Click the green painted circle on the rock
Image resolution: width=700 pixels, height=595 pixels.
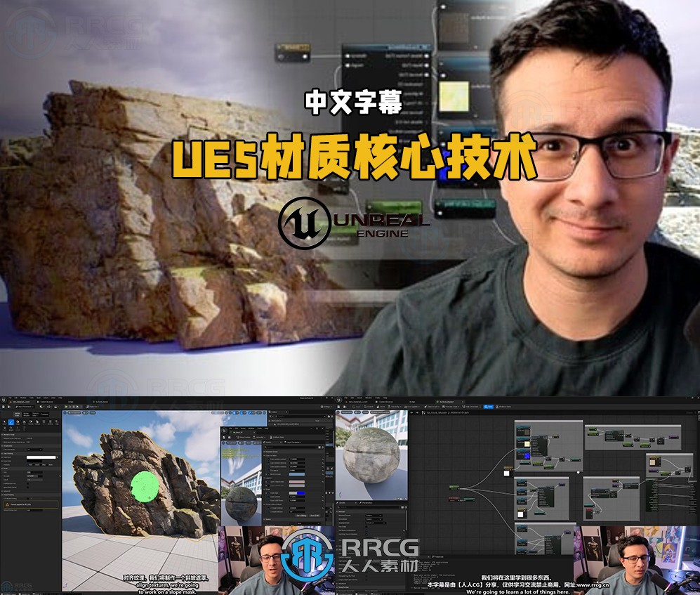(145, 486)
